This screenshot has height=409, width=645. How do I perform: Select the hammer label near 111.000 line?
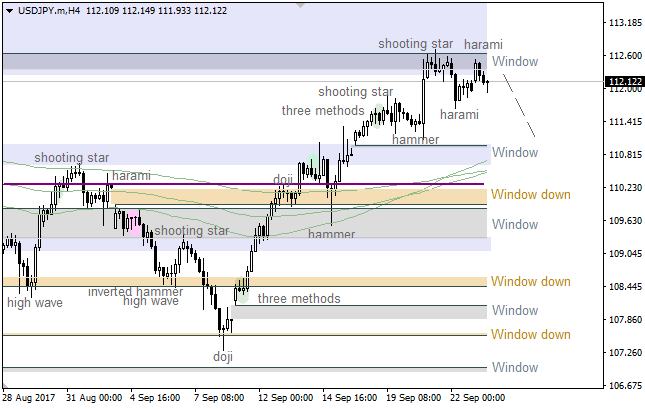[415, 140]
